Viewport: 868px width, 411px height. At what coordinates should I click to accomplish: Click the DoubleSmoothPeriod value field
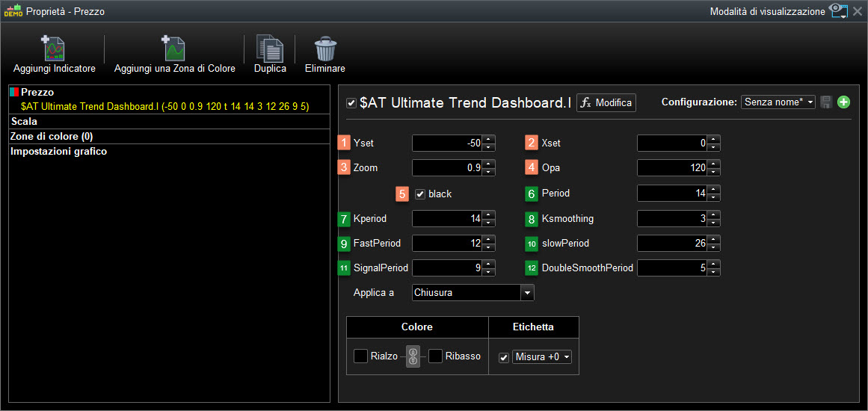[x=672, y=268]
